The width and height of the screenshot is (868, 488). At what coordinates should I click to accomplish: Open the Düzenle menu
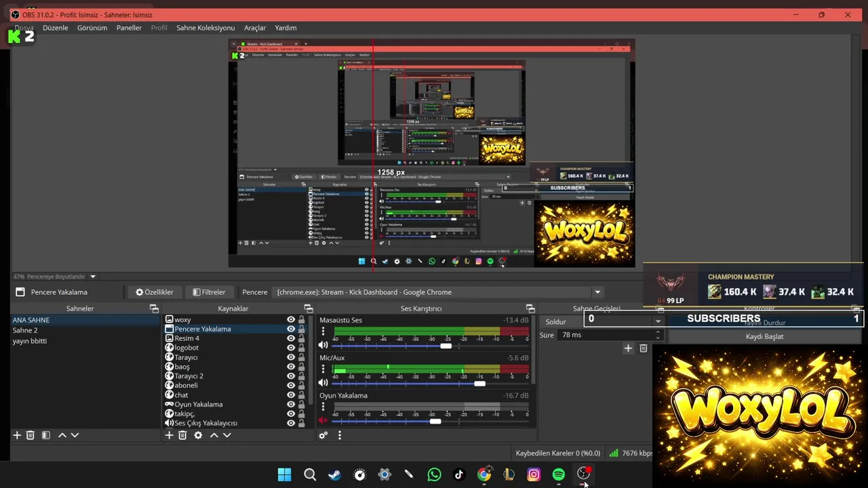pyautogui.click(x=56, y=28)
